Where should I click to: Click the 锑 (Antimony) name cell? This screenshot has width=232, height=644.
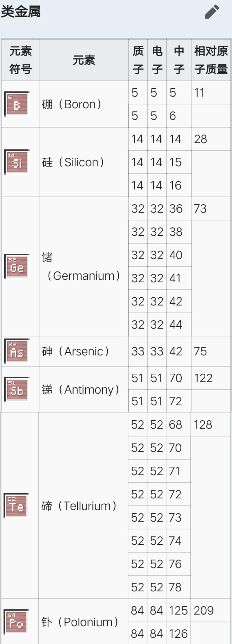click(x=84, y=389)
